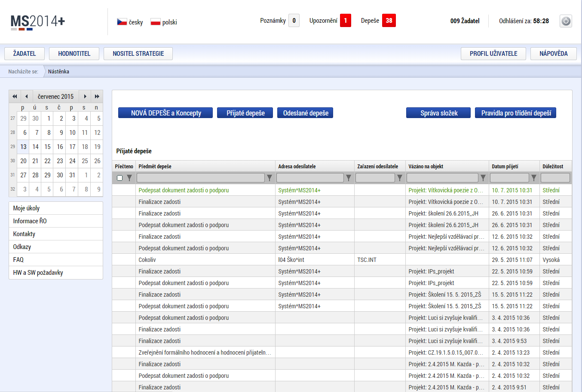Screen dimensions: 582x392
Task: Open the NOSITEL STRATEGIE menu
Action: point(138,54)
